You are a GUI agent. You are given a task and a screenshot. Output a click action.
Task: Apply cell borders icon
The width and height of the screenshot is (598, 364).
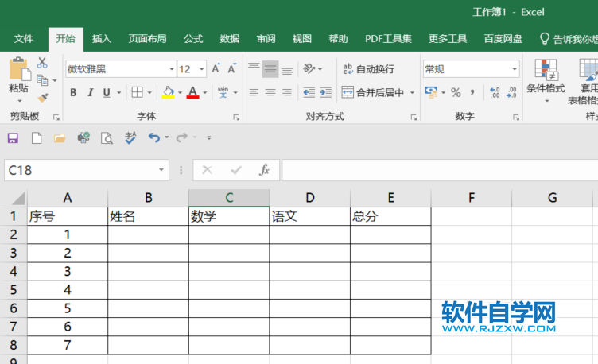tap(137, 92)
